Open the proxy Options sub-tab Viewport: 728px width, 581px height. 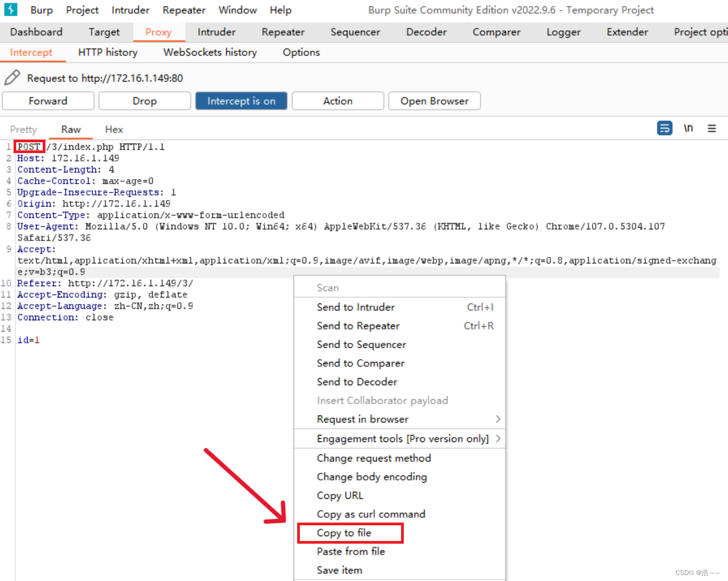coord(301,52)
